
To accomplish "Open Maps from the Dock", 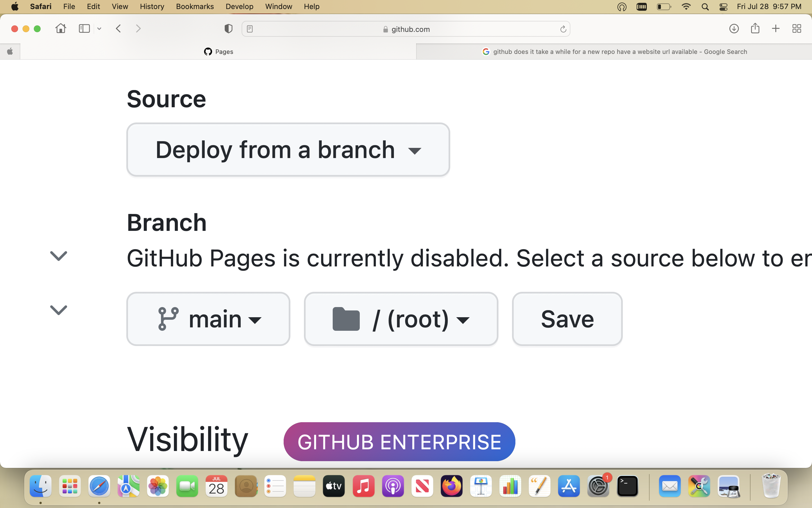I will point(129,486).
